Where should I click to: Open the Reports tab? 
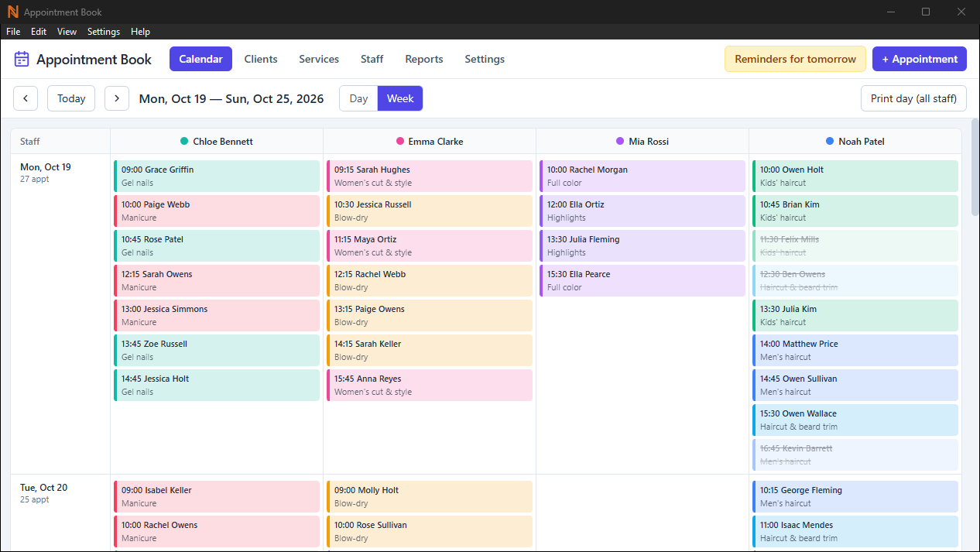pos(424,59)
